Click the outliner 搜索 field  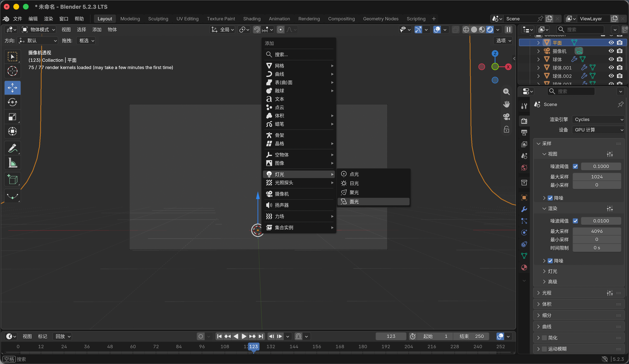click(580, 30)
